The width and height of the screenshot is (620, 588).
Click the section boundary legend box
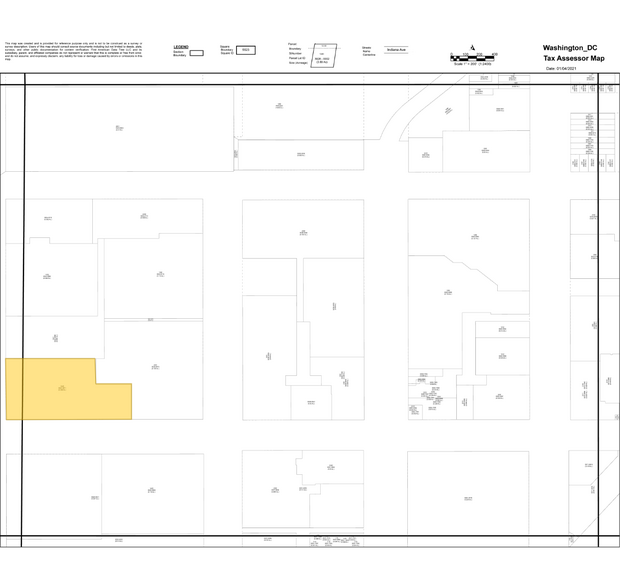coord(197,53)
